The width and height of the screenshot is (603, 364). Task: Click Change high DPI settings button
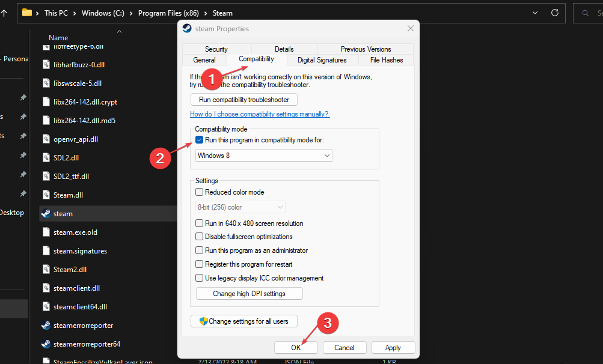[x=249, y=294]
